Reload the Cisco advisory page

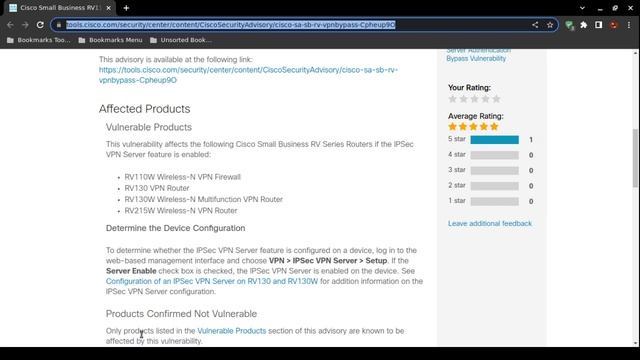(x=40, y=25)
